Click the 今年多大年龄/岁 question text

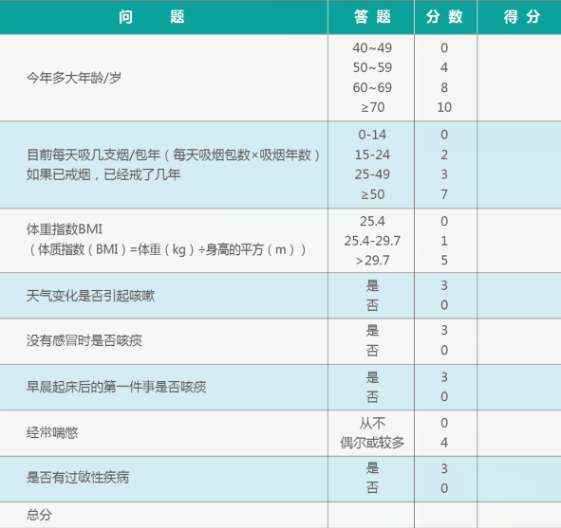pyautogui.click(x=74, y=78)
